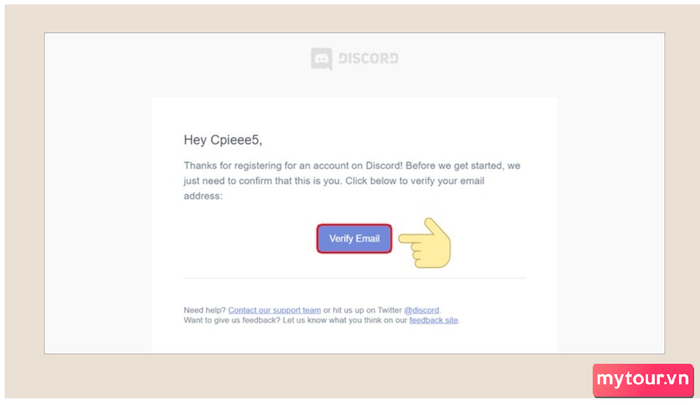Click the word 'address:' in the message

click(204, 197)
